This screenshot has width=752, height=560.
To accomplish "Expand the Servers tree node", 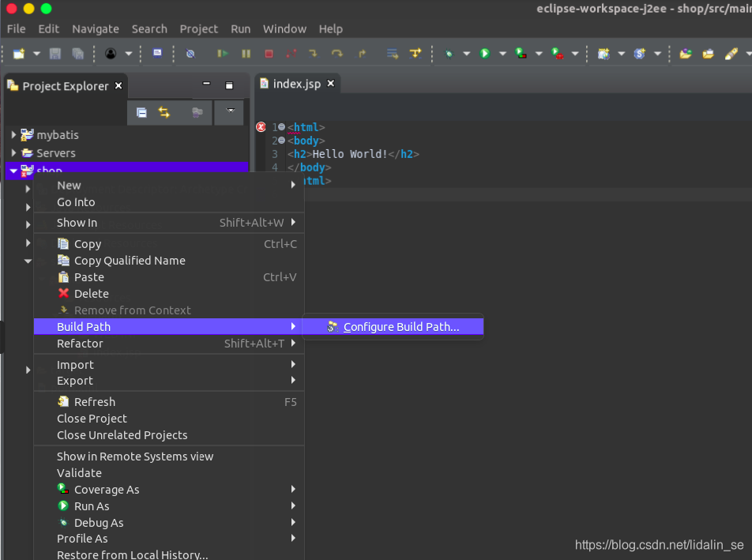I will click(x=13, y=152).
